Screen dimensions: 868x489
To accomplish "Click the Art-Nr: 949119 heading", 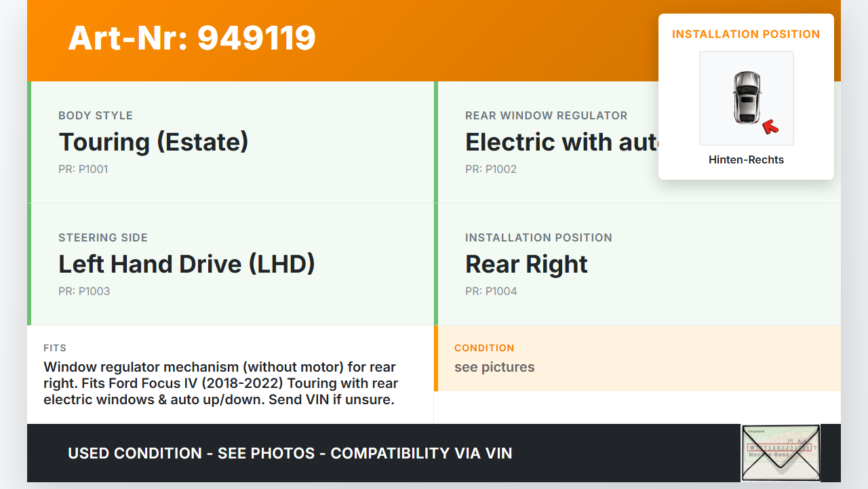I will pos(192,38).
